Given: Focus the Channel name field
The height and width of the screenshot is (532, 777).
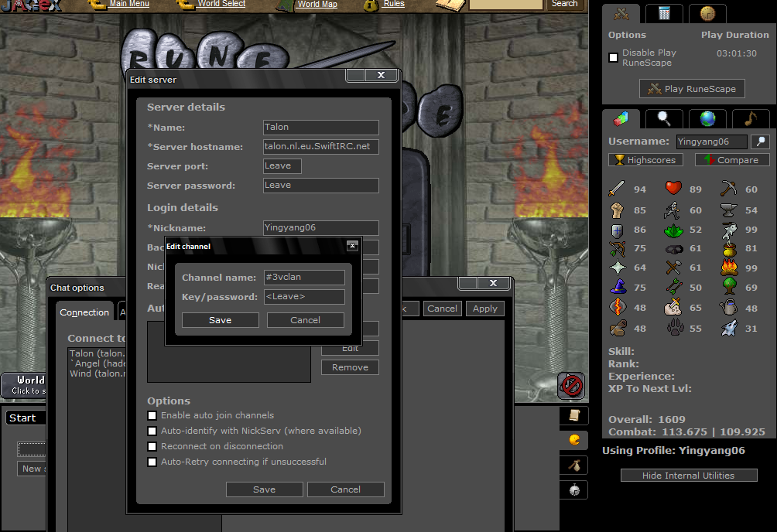Looking at the screenshot, I should pos(304,278).
